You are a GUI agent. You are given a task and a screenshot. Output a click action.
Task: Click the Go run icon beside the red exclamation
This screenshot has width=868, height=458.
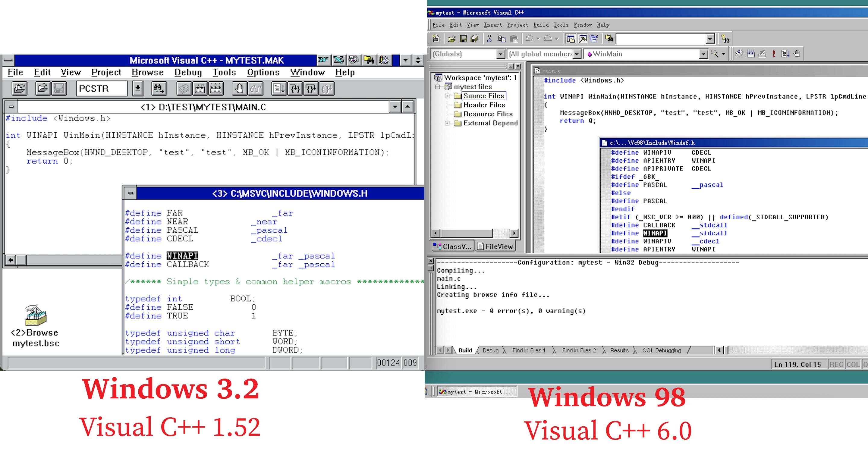click(785, 54)
